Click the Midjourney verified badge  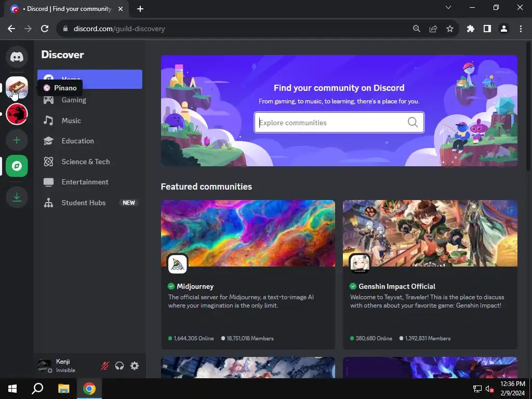point(171,286)
